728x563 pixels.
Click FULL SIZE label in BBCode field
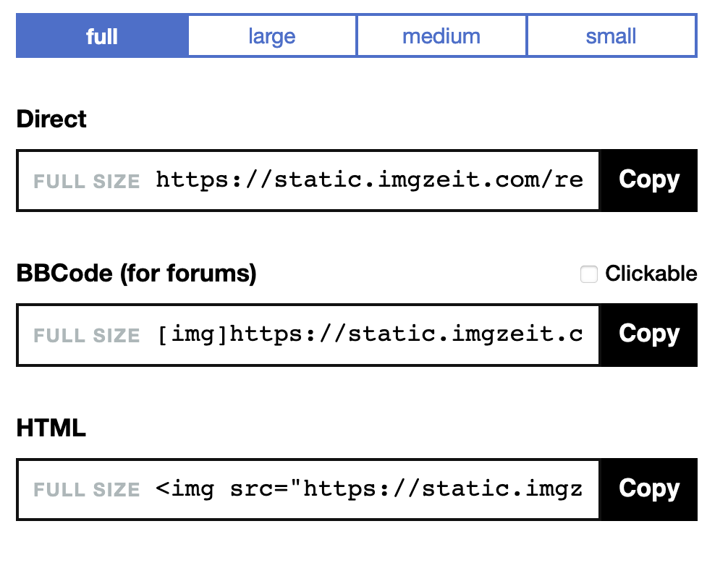pos(86,336)
